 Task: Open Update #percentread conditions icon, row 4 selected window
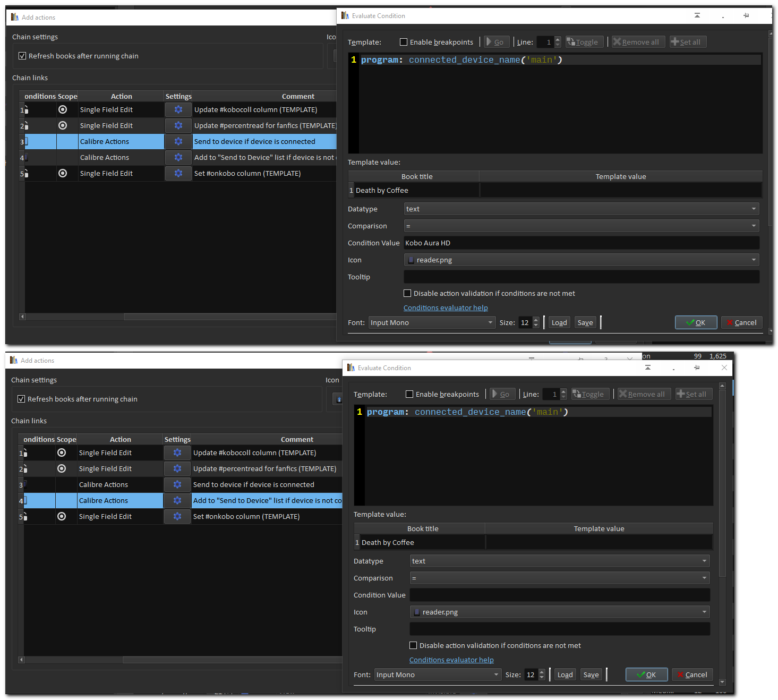(x=25, y=469)
